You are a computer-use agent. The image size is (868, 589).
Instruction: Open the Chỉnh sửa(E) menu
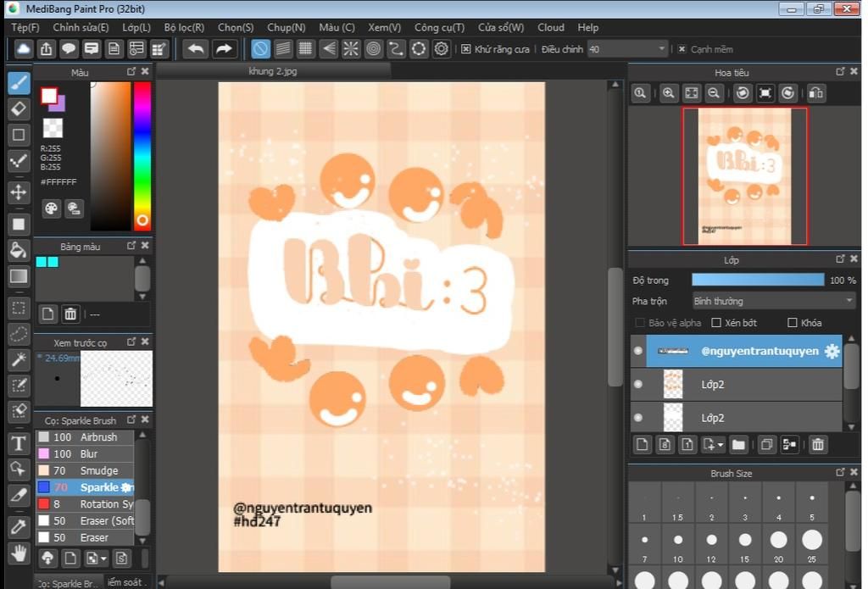coord(81,27)
